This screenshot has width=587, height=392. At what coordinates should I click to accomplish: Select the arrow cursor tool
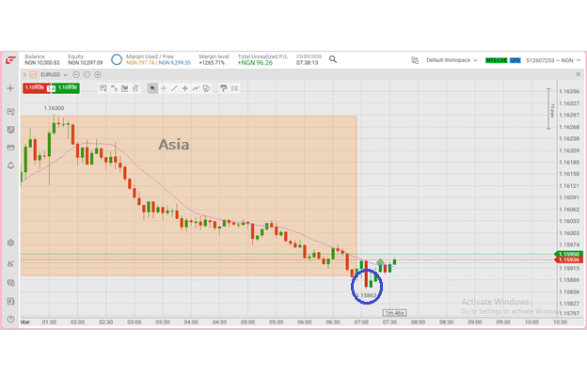[152, 88]
